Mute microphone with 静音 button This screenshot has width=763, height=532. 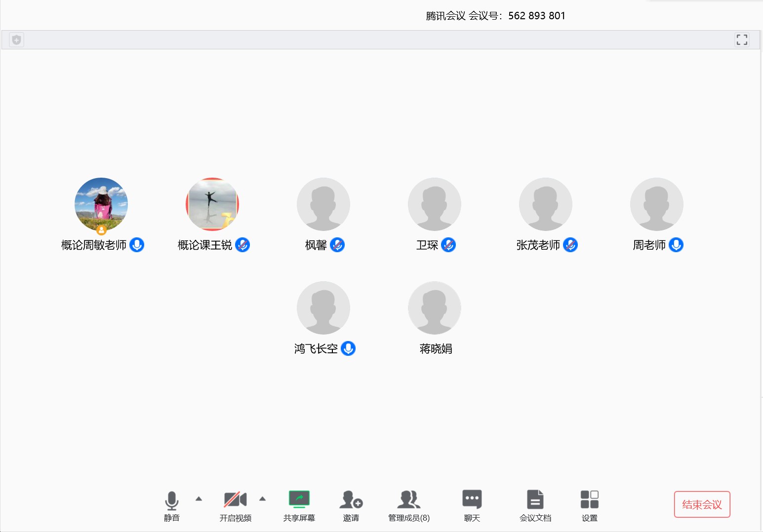(171, 500)
